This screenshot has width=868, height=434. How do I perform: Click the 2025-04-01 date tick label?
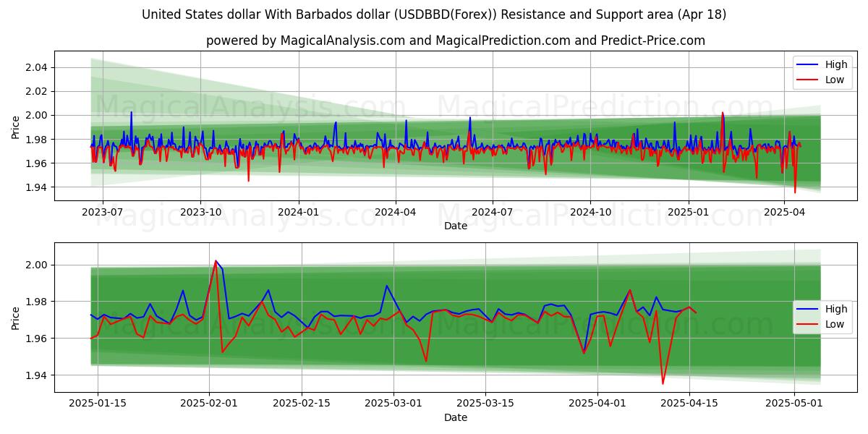(597, 404)
